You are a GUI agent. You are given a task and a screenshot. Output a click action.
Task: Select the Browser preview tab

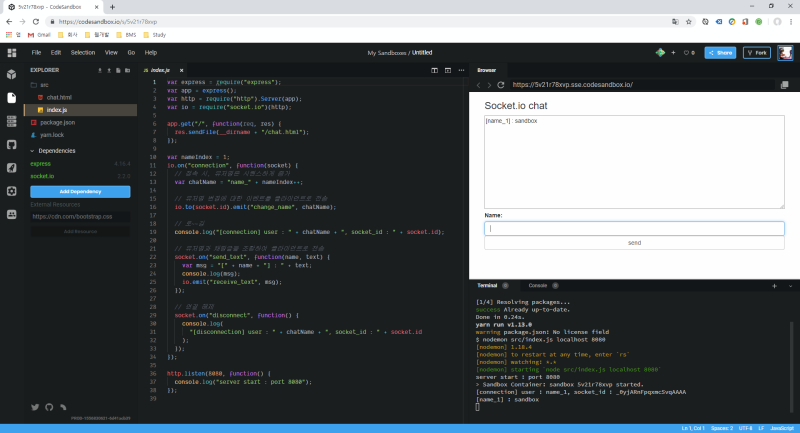tap(486, 70)
